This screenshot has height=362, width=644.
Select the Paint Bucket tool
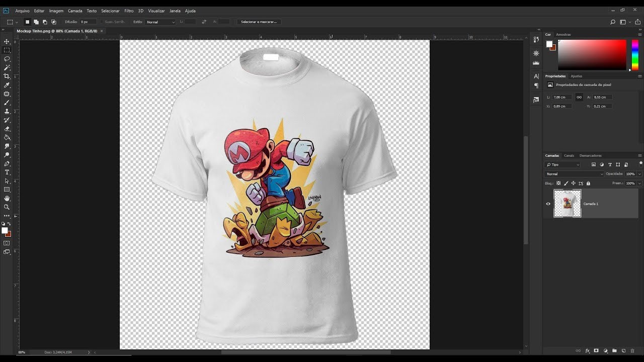(7, 137)
